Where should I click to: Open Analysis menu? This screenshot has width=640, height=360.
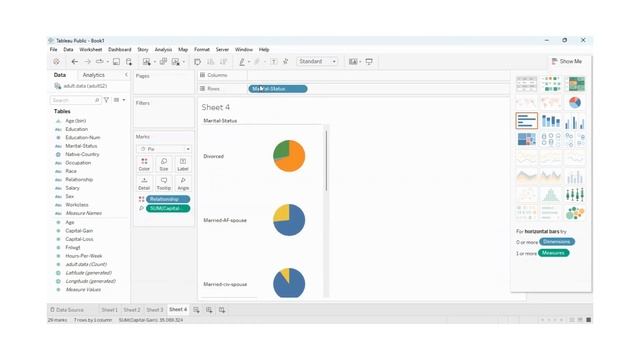[x=163, y=49]
